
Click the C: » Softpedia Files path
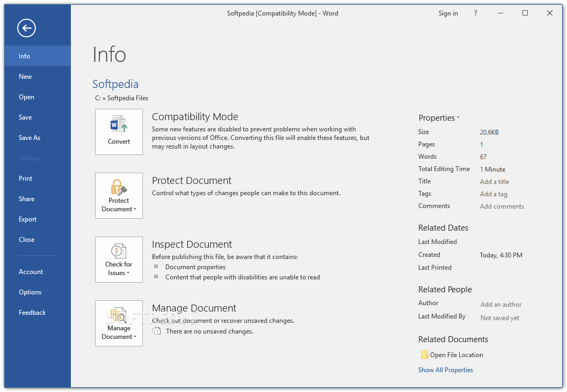[x=121, y=98]
